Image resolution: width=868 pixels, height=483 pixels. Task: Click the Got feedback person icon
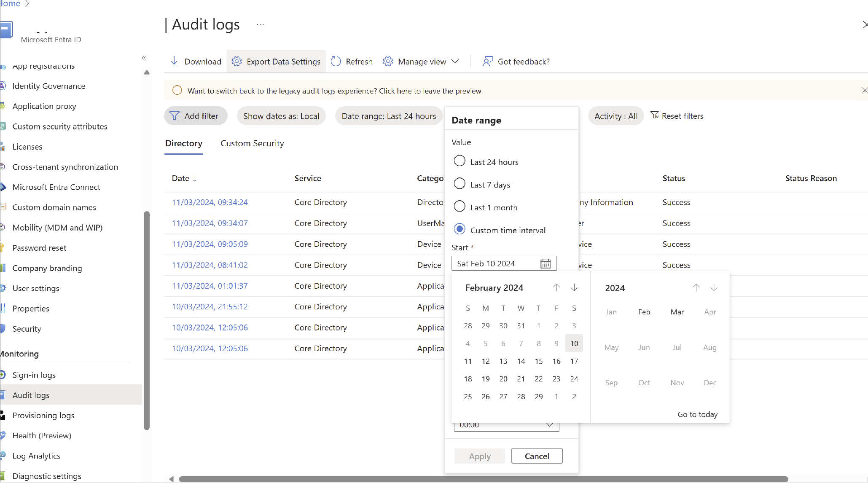coord(487,62)
